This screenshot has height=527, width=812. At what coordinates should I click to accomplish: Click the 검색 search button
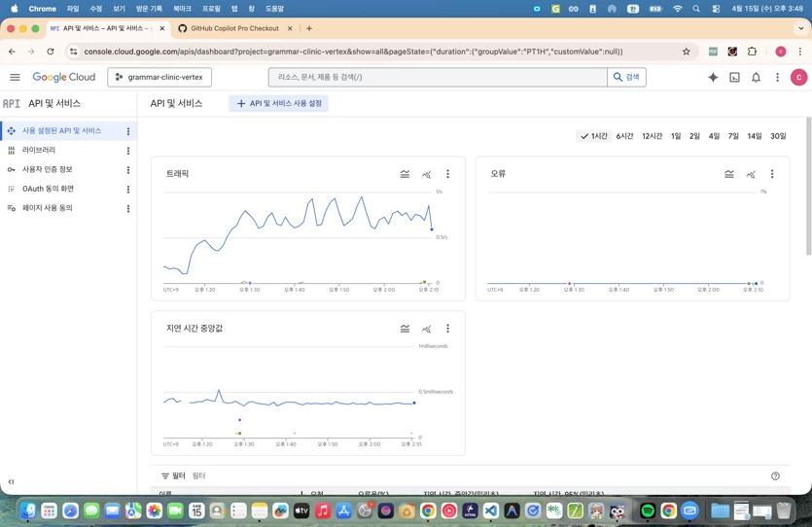[626, 77]
